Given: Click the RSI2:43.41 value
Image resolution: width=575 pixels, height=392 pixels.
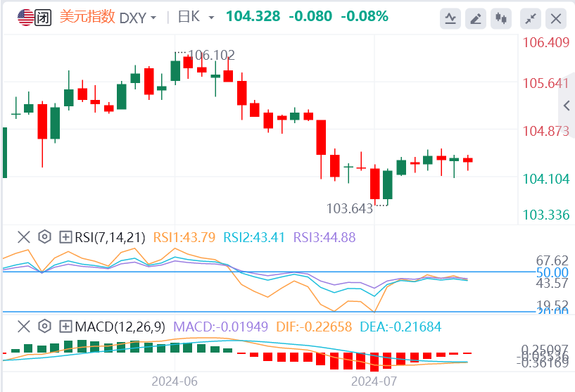Looking at the screenshot, I should pos(254,237).
